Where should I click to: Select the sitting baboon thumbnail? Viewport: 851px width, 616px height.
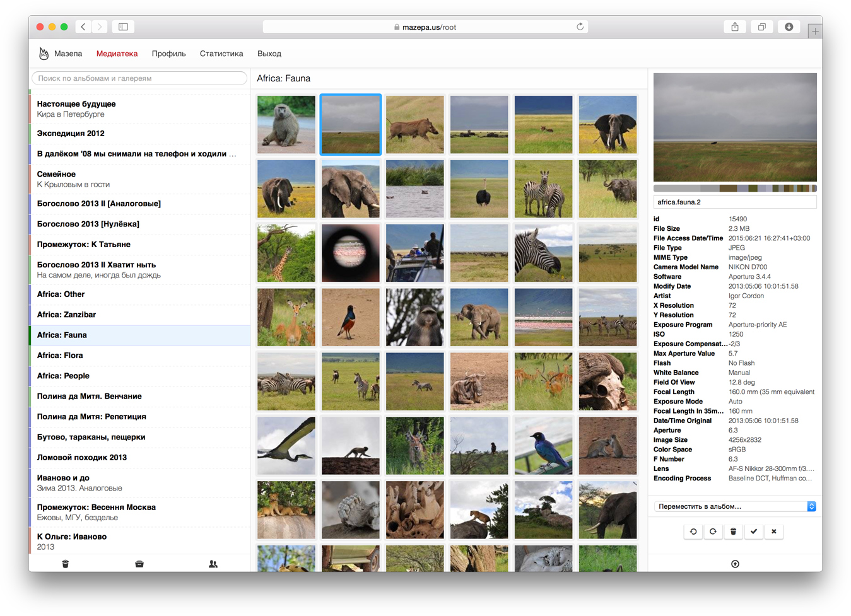tap(286, 124)
